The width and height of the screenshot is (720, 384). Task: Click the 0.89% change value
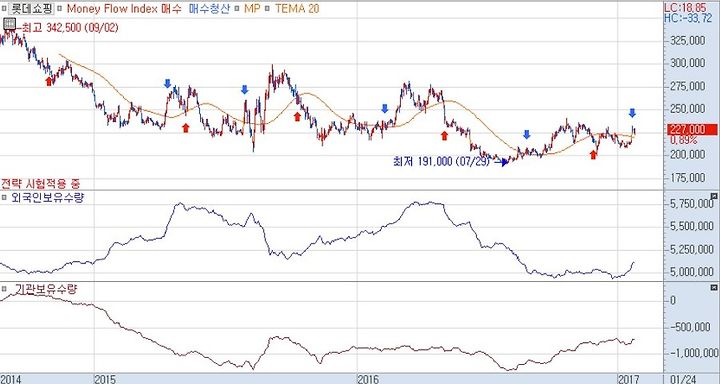pos(683,140)
